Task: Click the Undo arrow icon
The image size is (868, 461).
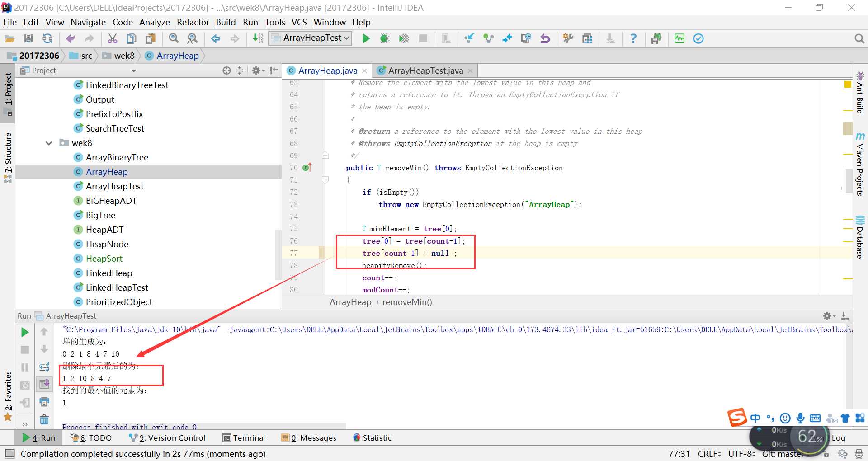Action: click(x=71, y=39)
